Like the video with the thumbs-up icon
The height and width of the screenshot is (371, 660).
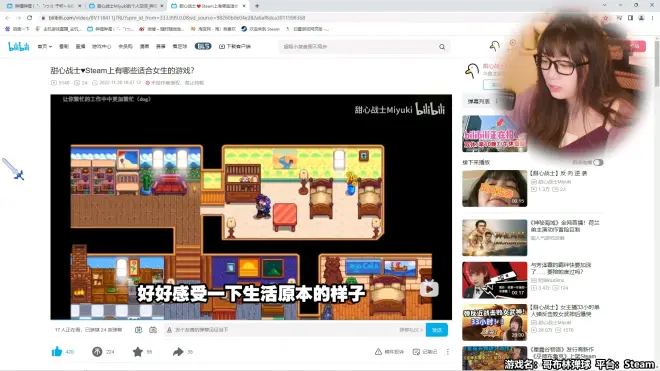(57, 352)
